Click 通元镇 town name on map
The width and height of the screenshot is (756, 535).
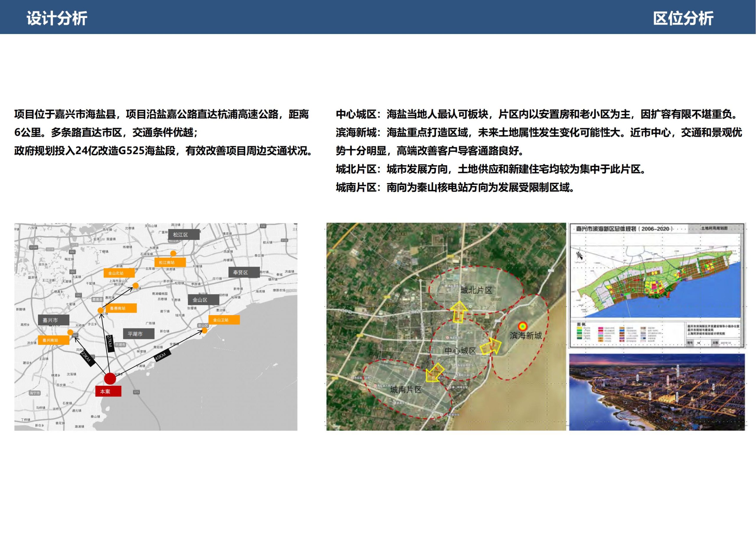[76, 411]
